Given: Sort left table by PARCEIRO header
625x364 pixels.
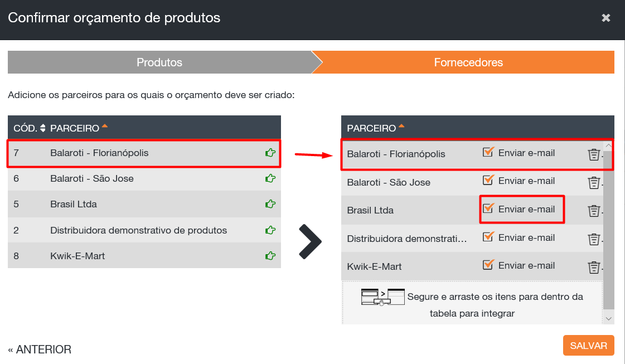Looking at the screenshot, I should click(75, 128).
